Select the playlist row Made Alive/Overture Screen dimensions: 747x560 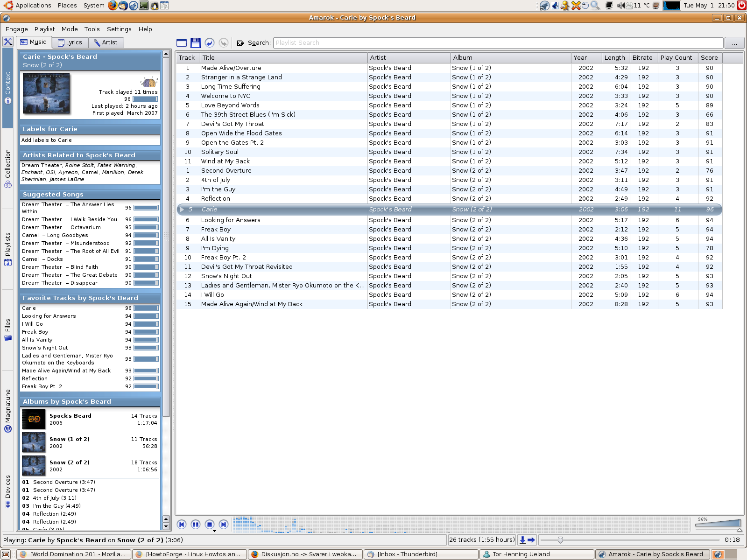(x=449, y=68)
